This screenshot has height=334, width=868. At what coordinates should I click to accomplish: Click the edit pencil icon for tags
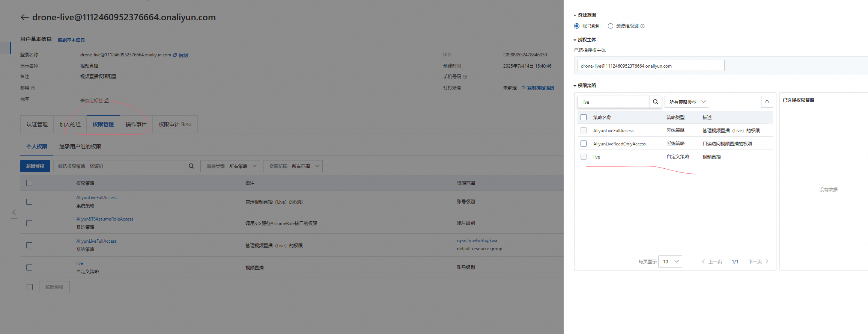[x=107, y=100]
